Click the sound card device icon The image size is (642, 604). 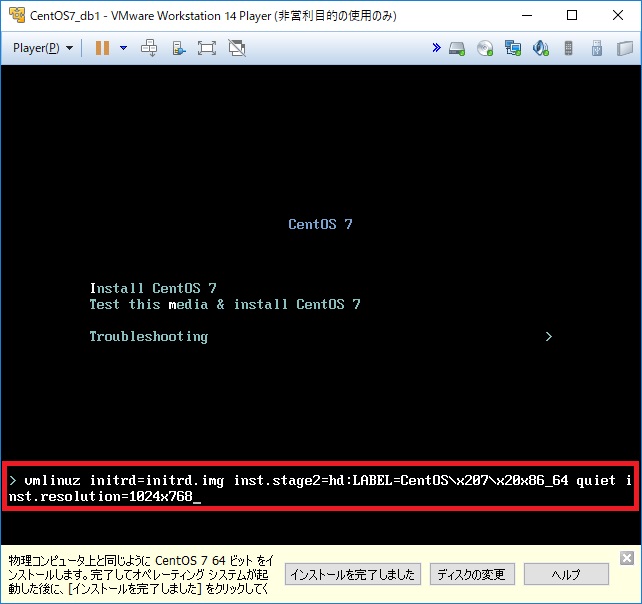pyautogui.click(x=541, y=48)
